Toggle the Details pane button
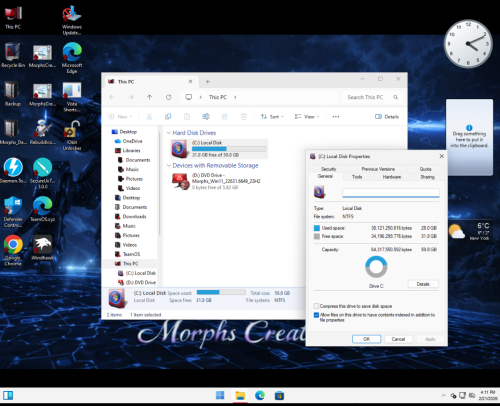Viewport: 500px width, 406px height. pyautogui.click(x=387, y=117)
